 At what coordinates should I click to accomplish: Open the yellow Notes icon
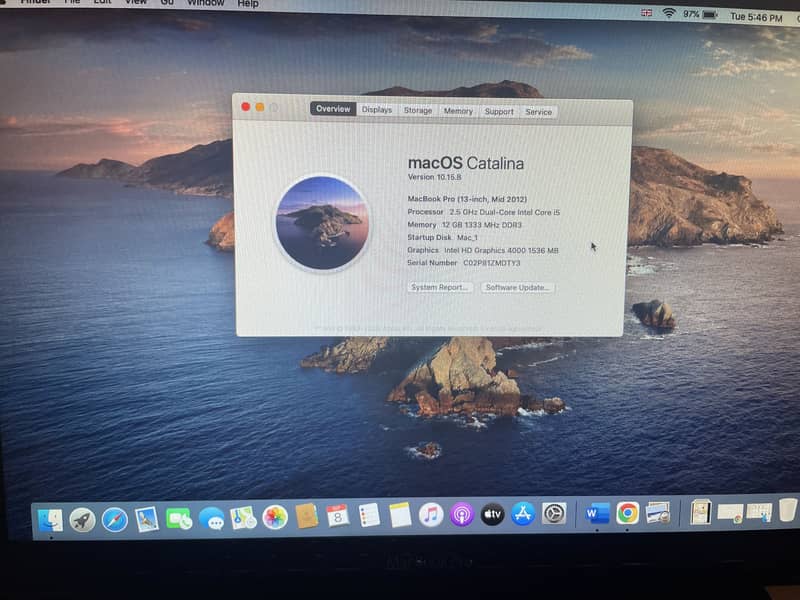[x=401, y=515]
